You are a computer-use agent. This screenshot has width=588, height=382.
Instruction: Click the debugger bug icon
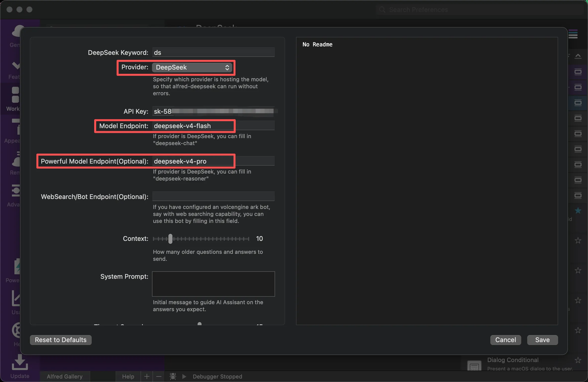pyautogui.click(x=173, y=376)
